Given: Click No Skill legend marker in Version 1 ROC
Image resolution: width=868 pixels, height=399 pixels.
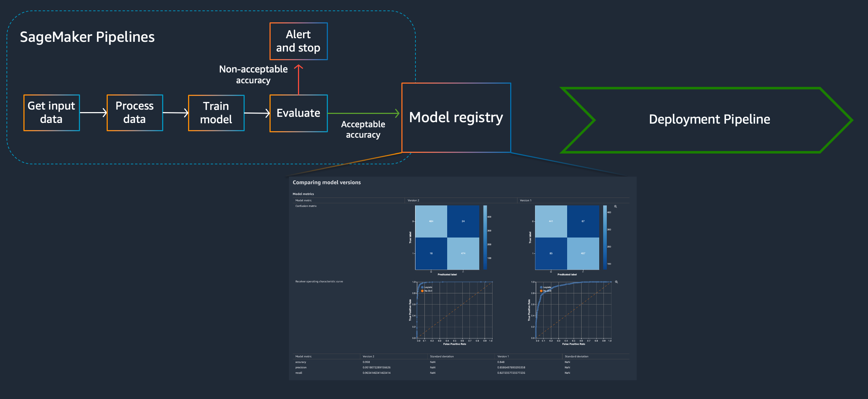Looking at the screenshot, I should 541,291.
